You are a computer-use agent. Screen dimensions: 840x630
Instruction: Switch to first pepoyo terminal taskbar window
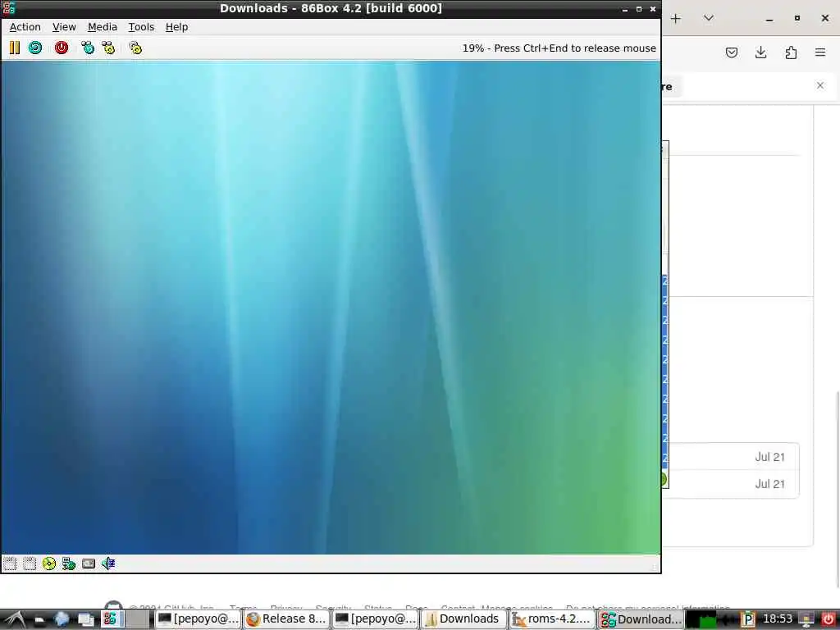click(x=198, y=619)
